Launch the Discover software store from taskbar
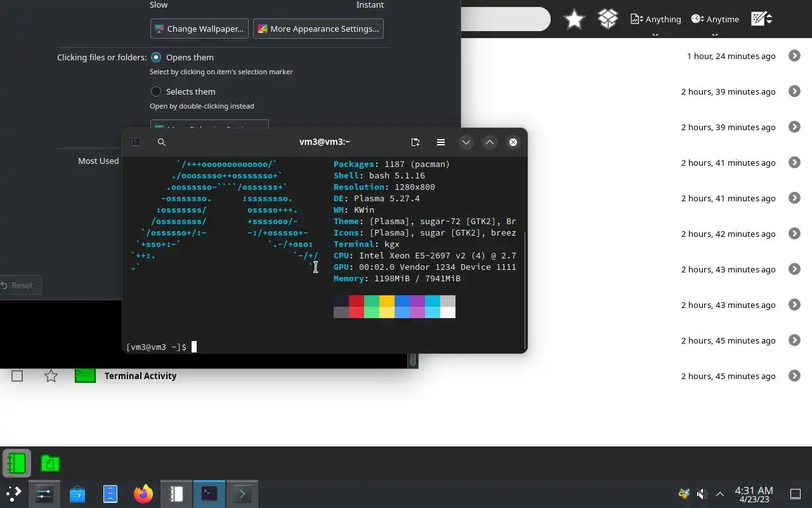Viewport: 812px width, 508px height. [x=77, y=493]
